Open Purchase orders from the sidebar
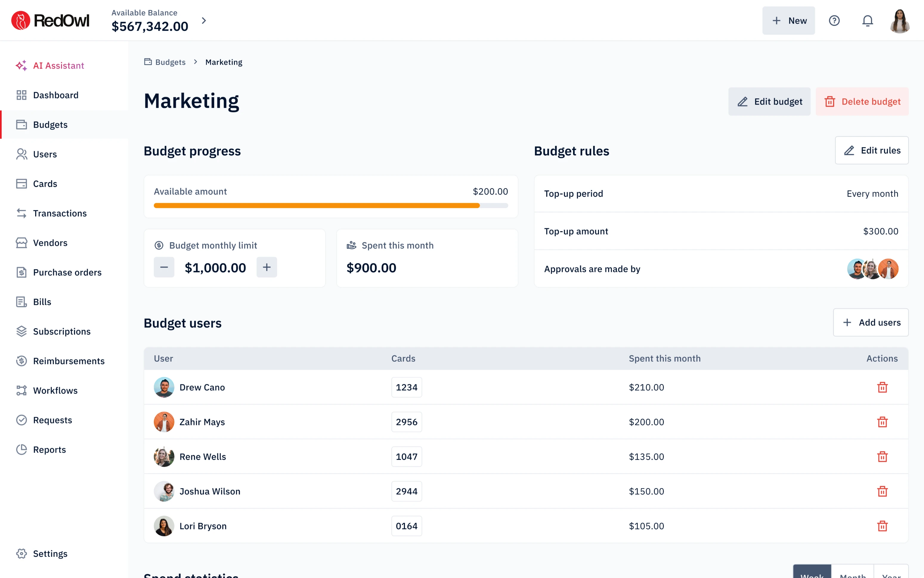924x578 pixels. pyautogui.click(x=67, y=272)
